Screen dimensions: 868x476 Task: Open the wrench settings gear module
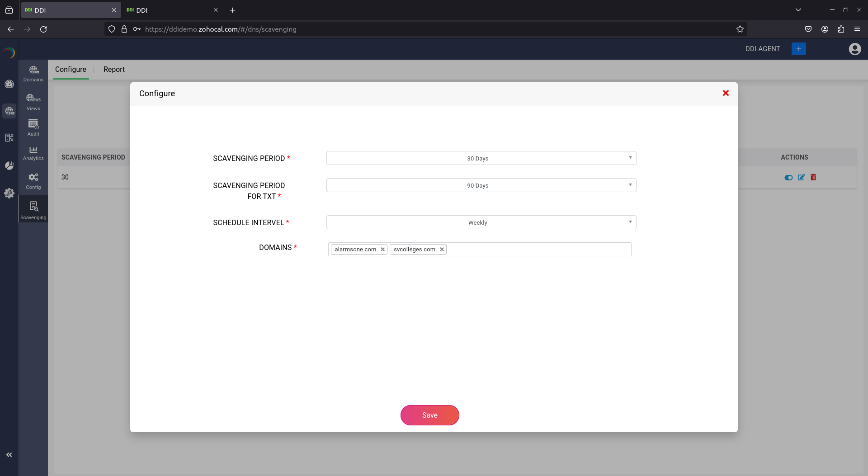9,193
